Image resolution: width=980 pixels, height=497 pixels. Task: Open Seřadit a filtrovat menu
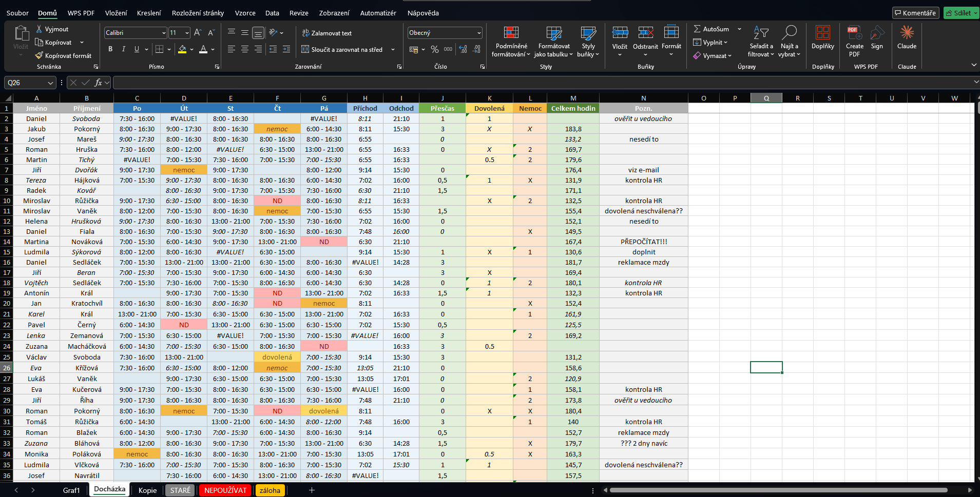761,42
